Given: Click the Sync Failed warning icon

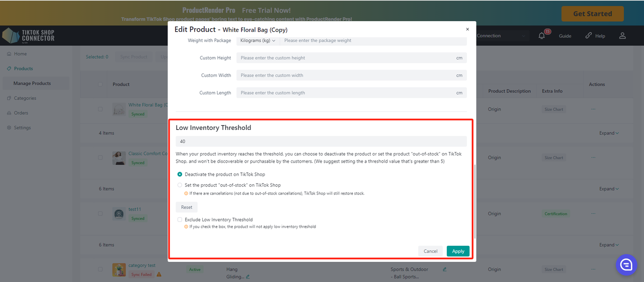Looking at the screenshot, I should (x=159, y=274).
